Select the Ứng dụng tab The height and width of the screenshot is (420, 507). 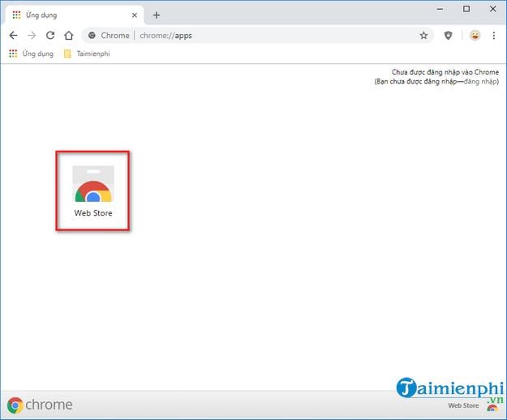[x=75, y=15]
